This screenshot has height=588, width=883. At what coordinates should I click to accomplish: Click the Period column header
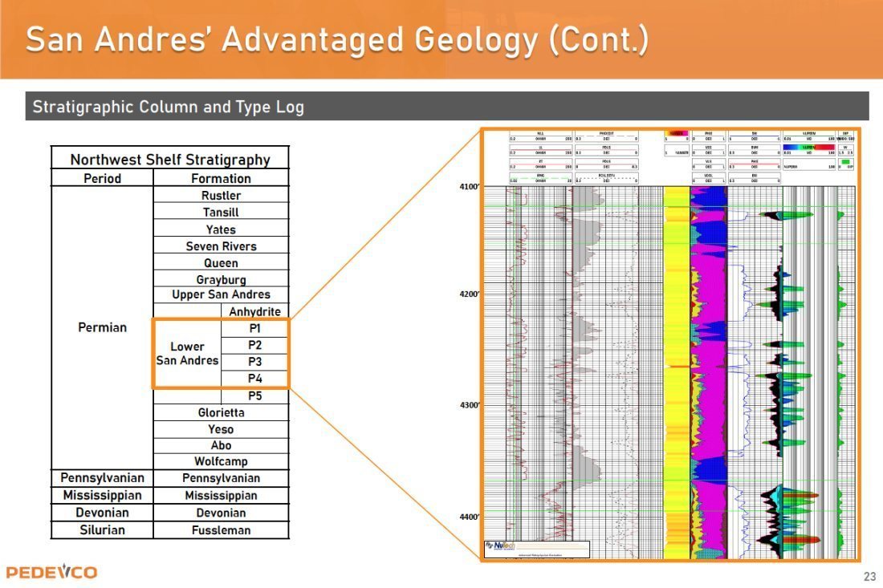coord(102,178)
